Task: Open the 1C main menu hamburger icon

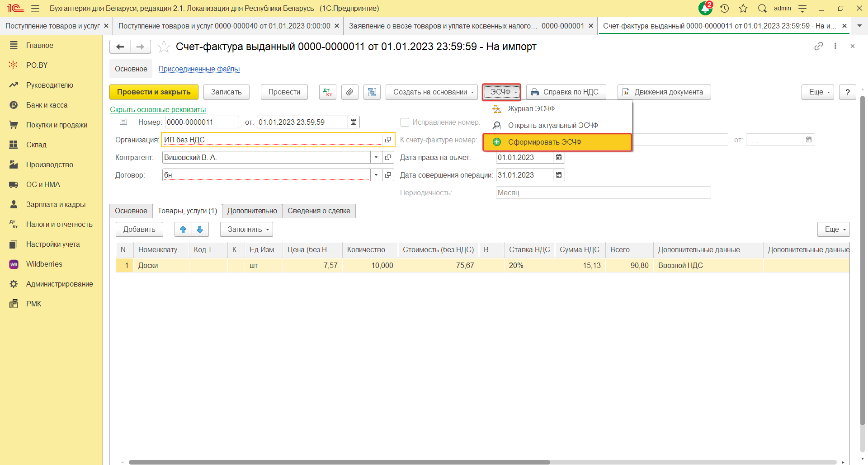Action: pyautogui.click(x=35, y=8)
